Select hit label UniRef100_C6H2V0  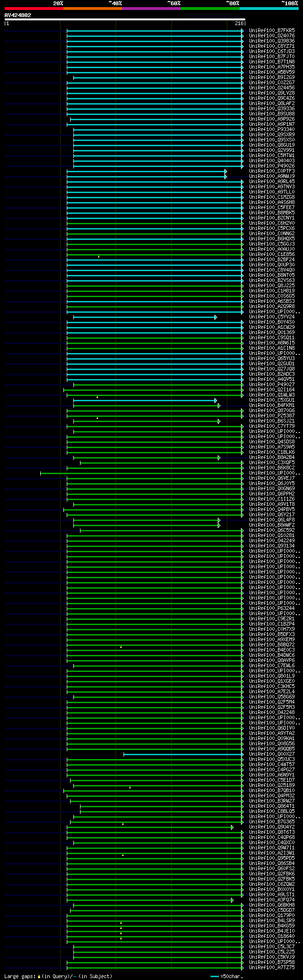click(272, 223)
